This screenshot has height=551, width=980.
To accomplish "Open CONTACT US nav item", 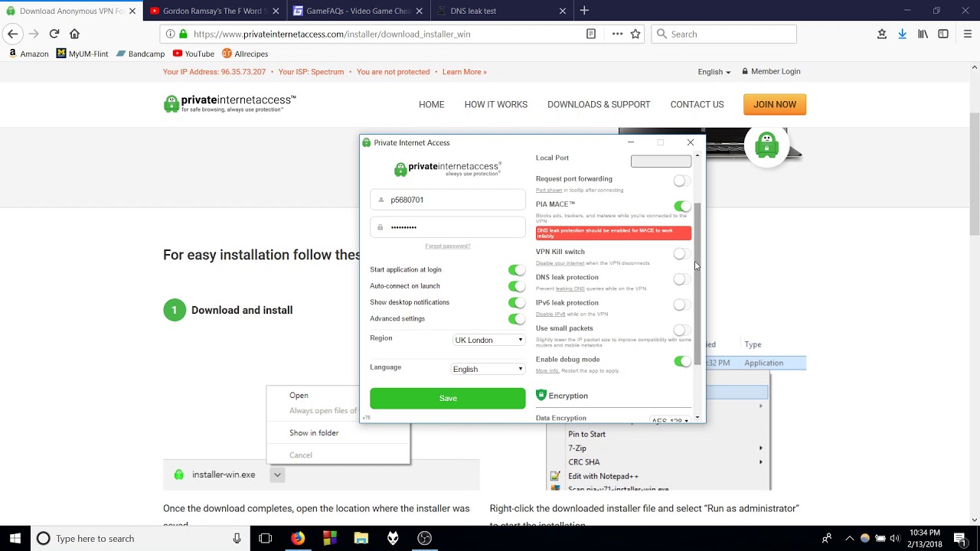I will click(x=697, y=105).
